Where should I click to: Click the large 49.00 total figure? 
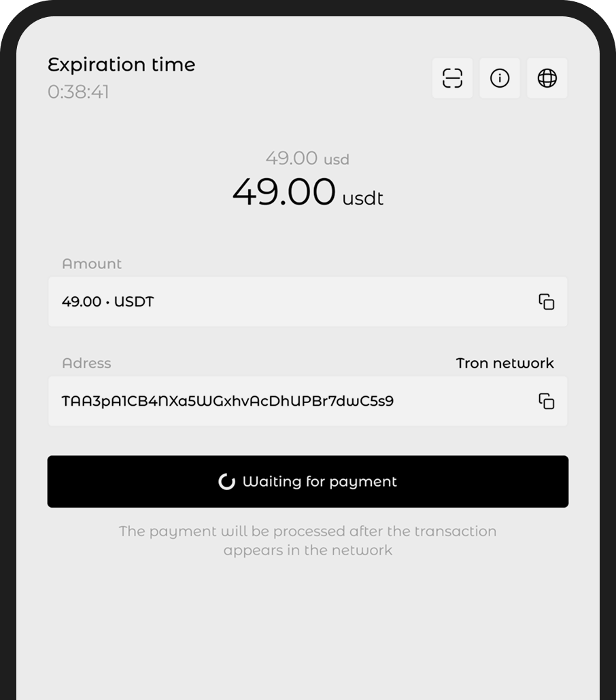pyautogui.click(x=284, y=192)
